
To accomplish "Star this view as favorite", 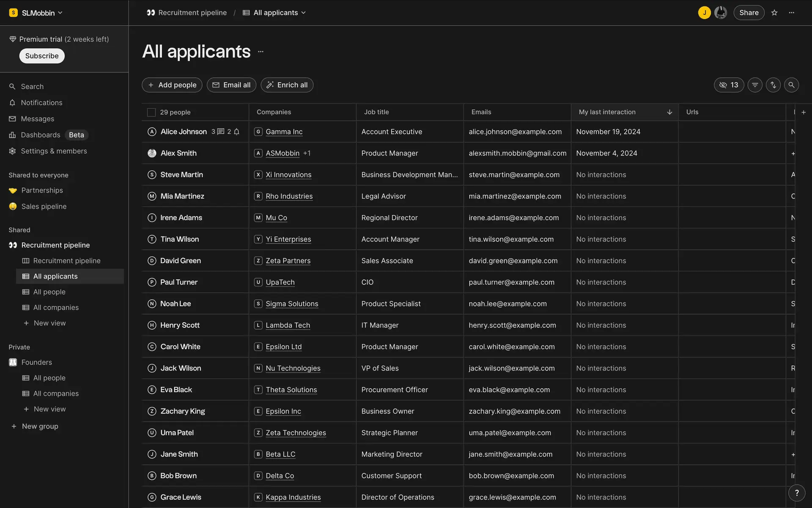I will coord(774,13).
